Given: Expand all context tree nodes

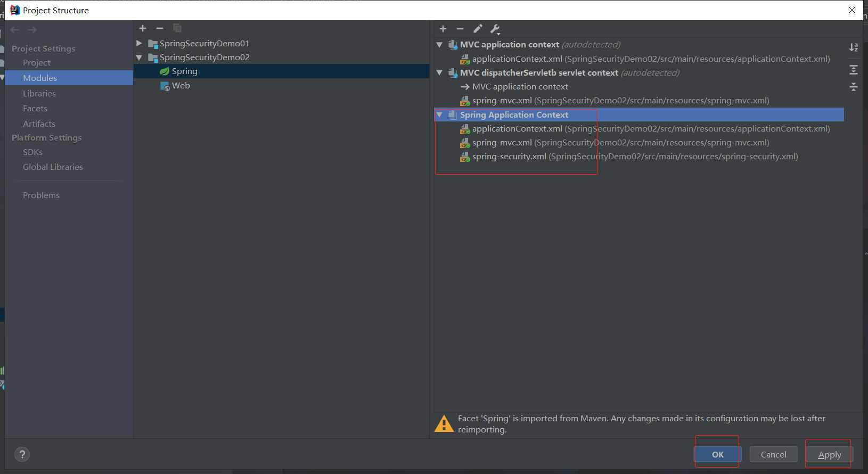Looking at the screenshot, I should (854, 70).
